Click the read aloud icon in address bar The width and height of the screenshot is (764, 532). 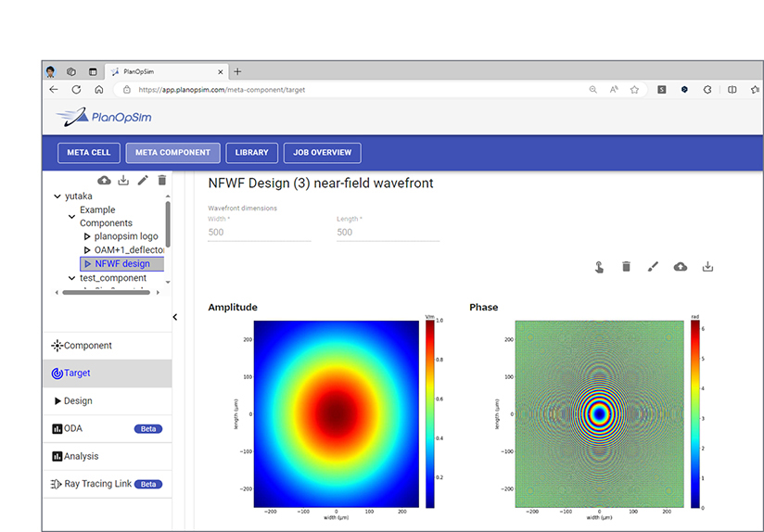[x=614, y=90]
